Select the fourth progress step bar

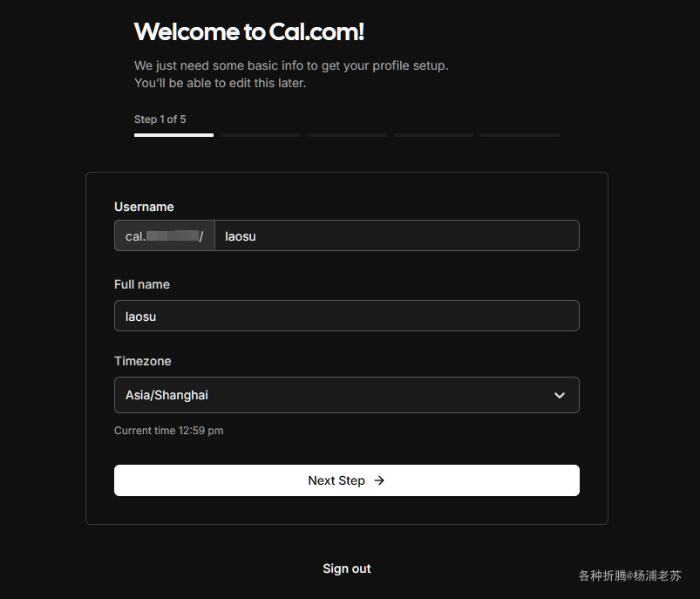pyautogui.click(x=433, y=135)
